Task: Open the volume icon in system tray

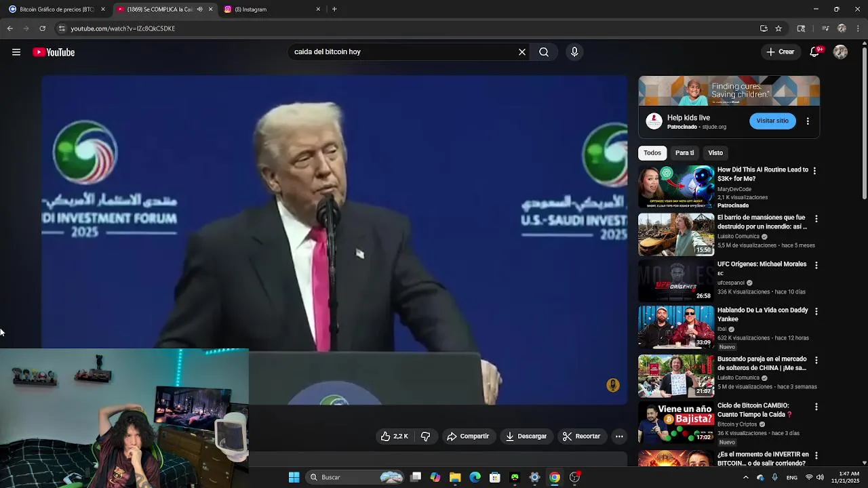Action: tap(821, 477)
